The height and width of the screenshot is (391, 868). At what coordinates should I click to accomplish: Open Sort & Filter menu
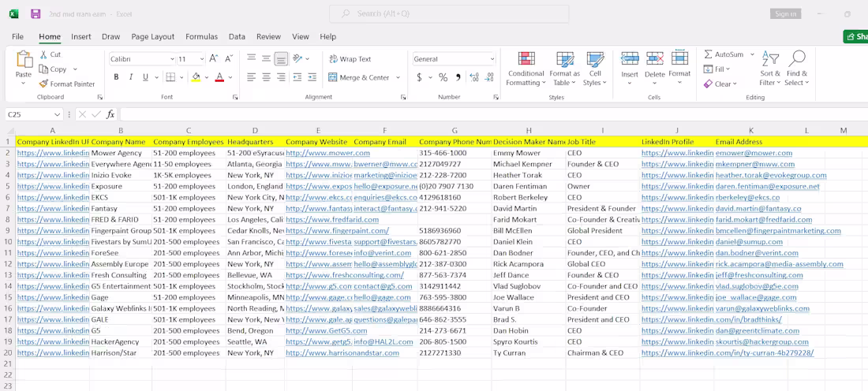pos(770,69)
